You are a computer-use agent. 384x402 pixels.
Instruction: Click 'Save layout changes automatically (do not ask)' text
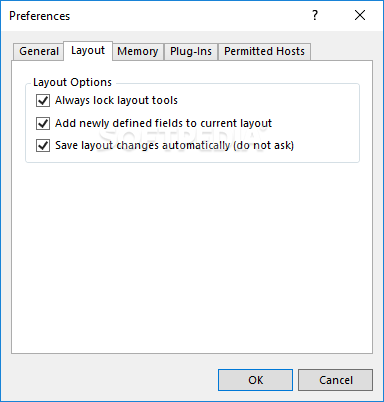(174, 145)
